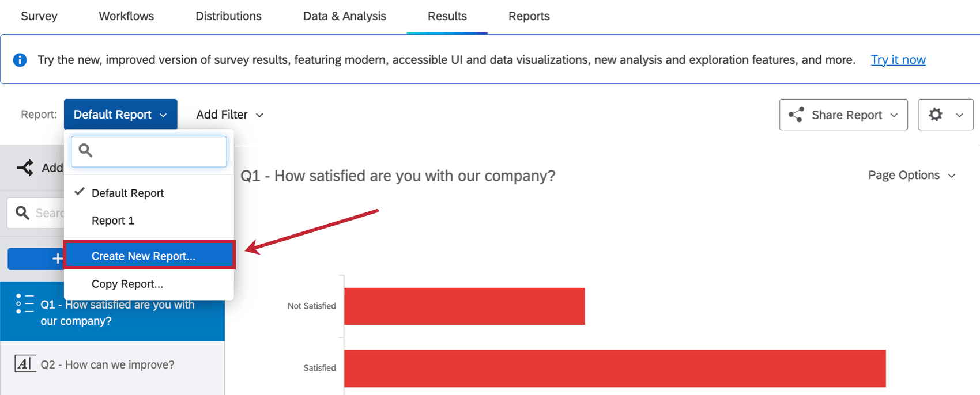Open the Page Options dropdown
Screen dimensions: 980x395
(x=912, y=175)
